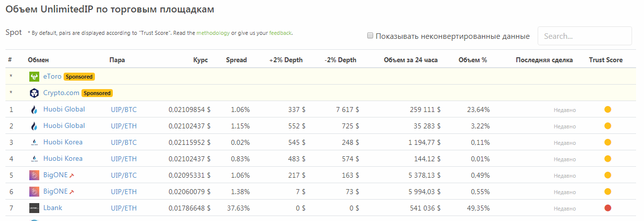Enable Показывать неконвертированные данные checkbox
This screenshot has width=644, height=221.
pos(370,35)
